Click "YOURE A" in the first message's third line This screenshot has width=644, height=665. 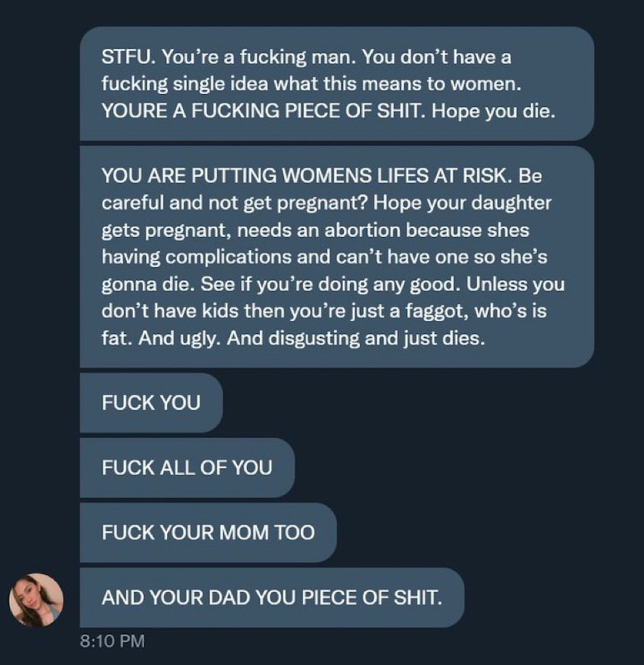click(x=143, y=111)
